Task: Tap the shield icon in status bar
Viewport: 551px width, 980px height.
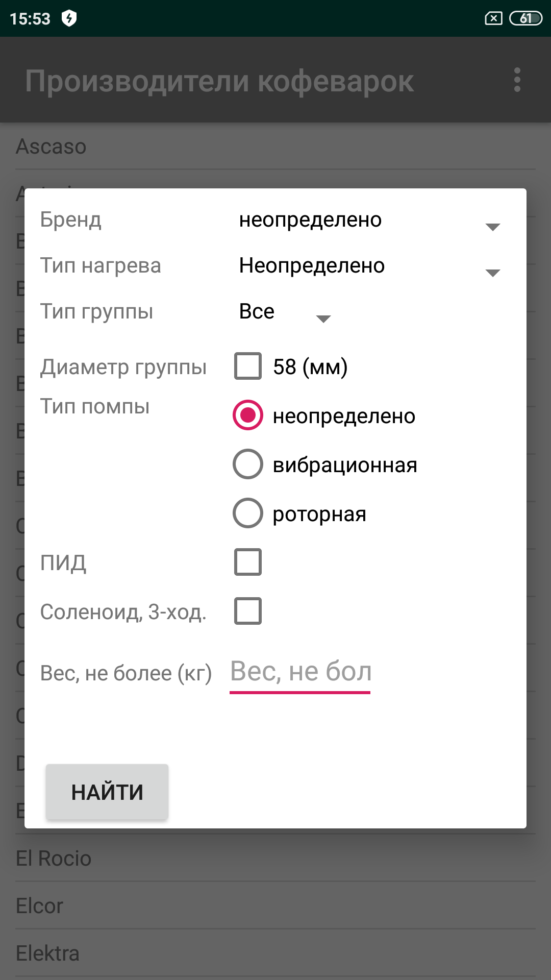Action: click(69, 19)
